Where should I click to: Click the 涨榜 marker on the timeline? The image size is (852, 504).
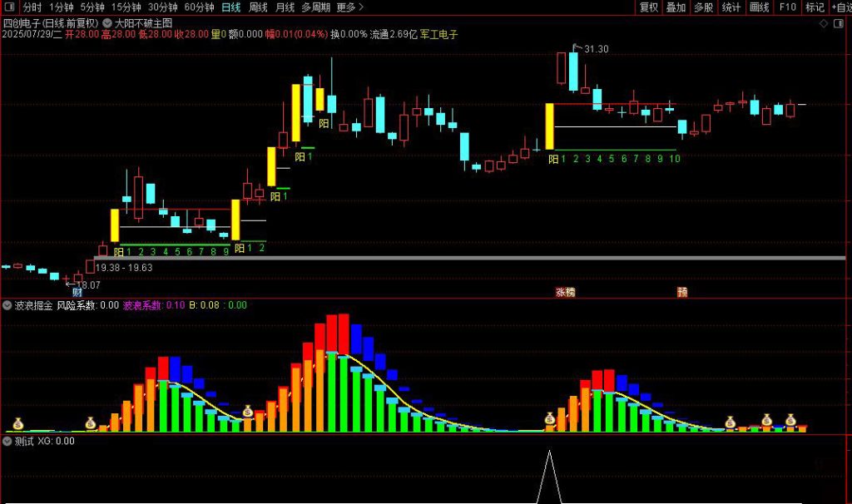(x=565, y=292)
